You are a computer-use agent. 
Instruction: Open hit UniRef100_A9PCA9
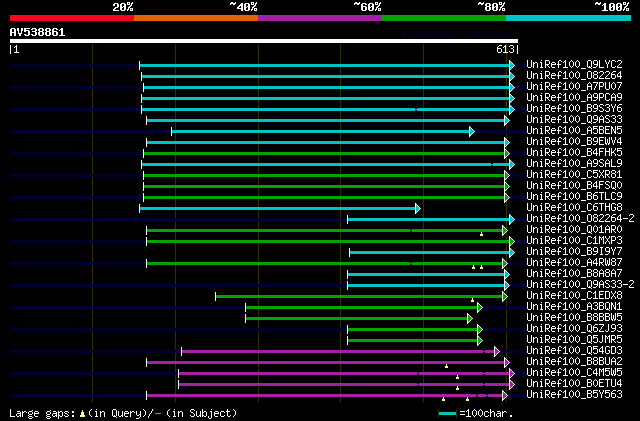[x=574, y=97]
